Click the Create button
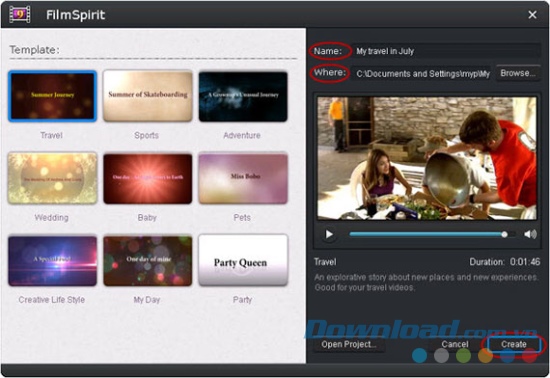The height and width of the screenshot is (378, 550). tap(514, 344)
